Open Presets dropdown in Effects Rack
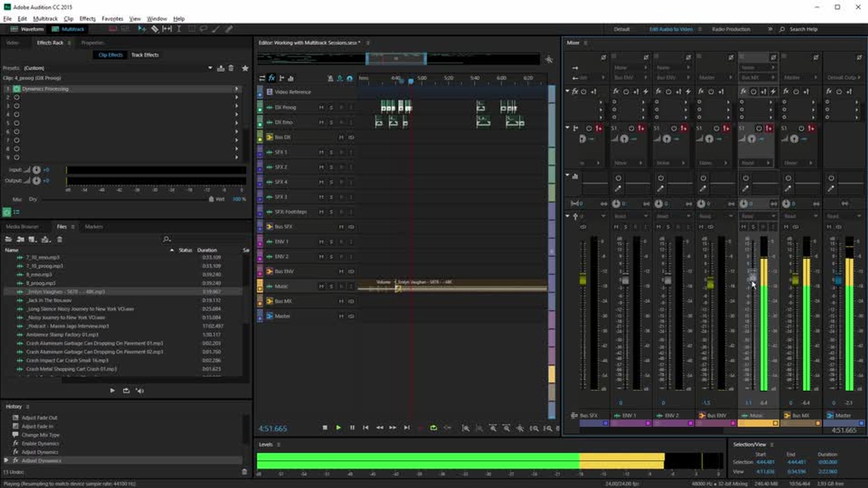The image size is (868, 488). [x=210, y=68]
